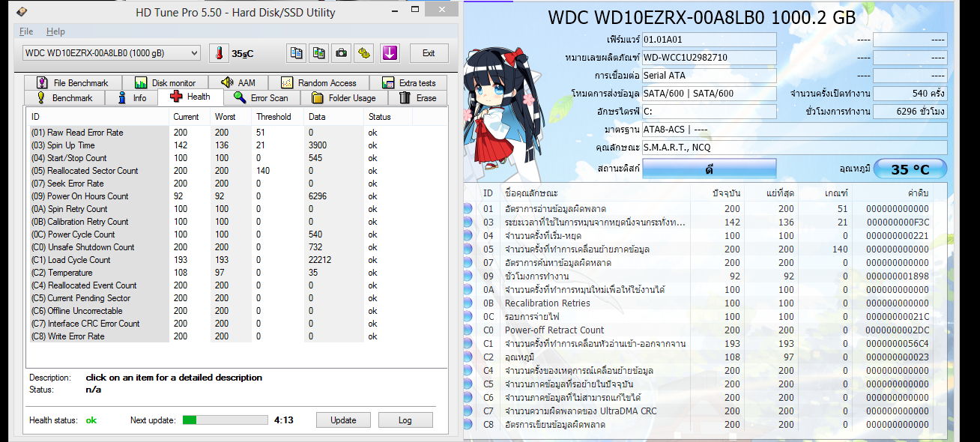Open the File menu in HD Tune
Viewport: 980px width, 442px height.
(x=26, y=31)
